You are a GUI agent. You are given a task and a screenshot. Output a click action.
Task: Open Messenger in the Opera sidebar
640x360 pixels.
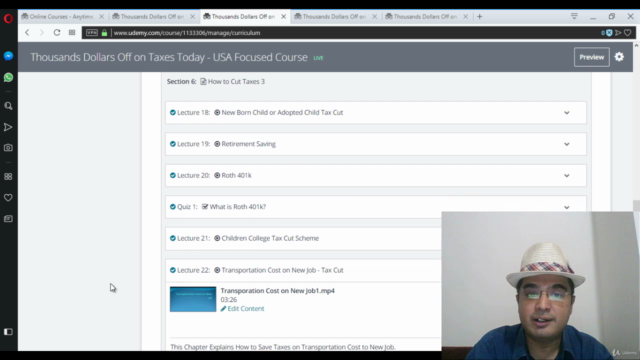[x=8, y=56]
